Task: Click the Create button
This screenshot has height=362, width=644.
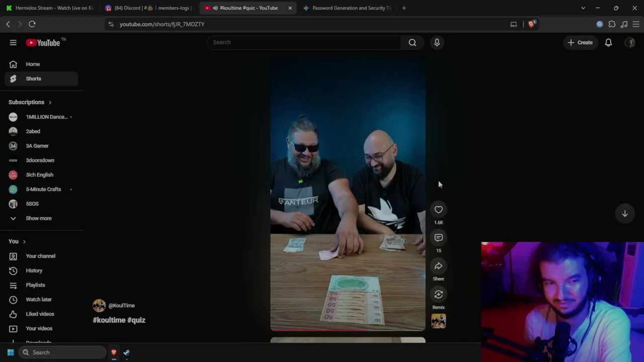Action: [x=580, y=43]
